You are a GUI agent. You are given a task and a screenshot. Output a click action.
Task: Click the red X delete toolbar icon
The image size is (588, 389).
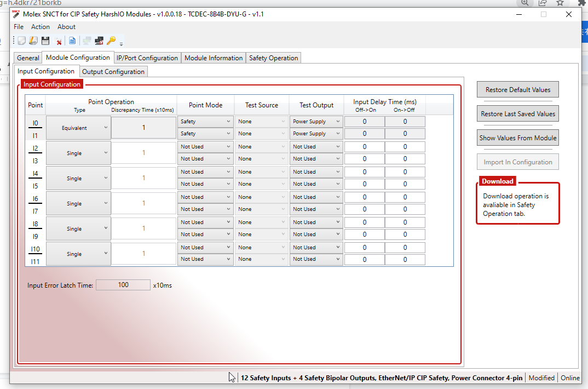pos(59,41)
